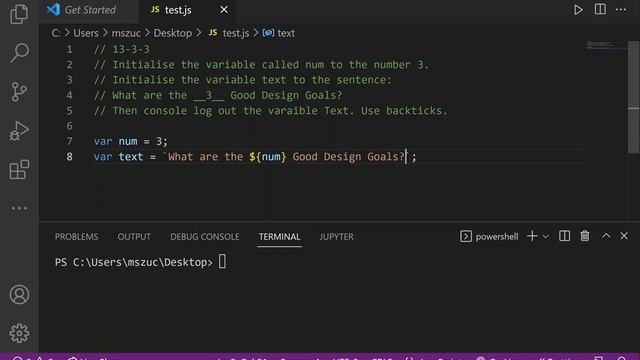This screenshot has width=640, height=360.
Task: Switch to the DEBUG CONSOLE panel tab
Action: (x=205, y=237)
